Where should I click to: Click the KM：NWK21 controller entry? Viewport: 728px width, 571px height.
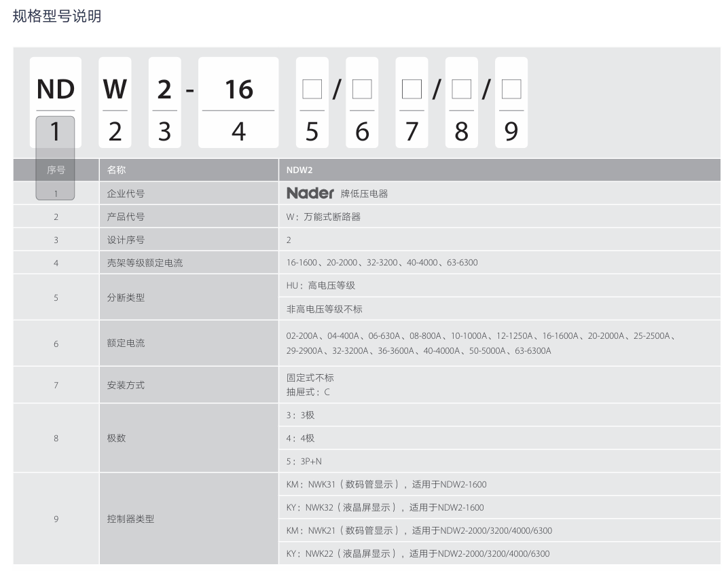[419, 531]
